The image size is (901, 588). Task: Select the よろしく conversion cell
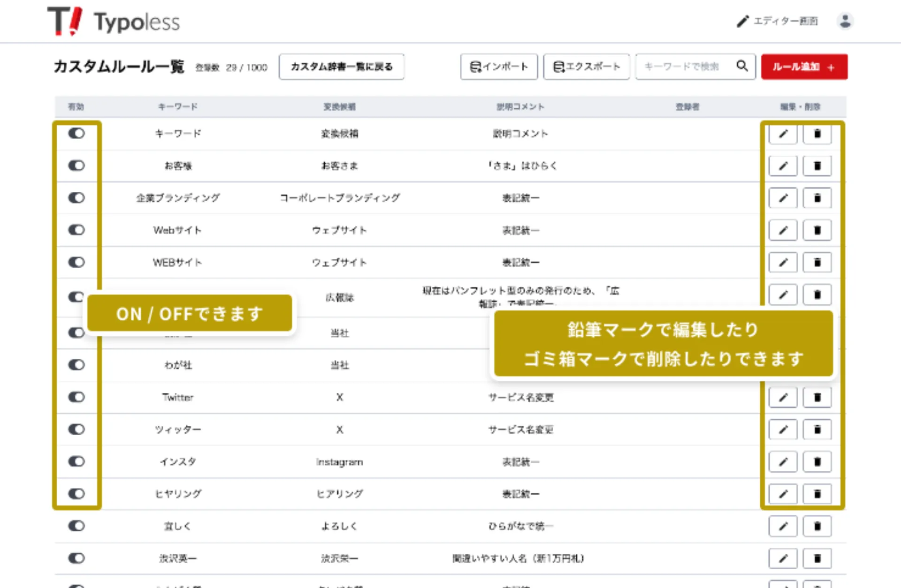click(x=340, y=526)
